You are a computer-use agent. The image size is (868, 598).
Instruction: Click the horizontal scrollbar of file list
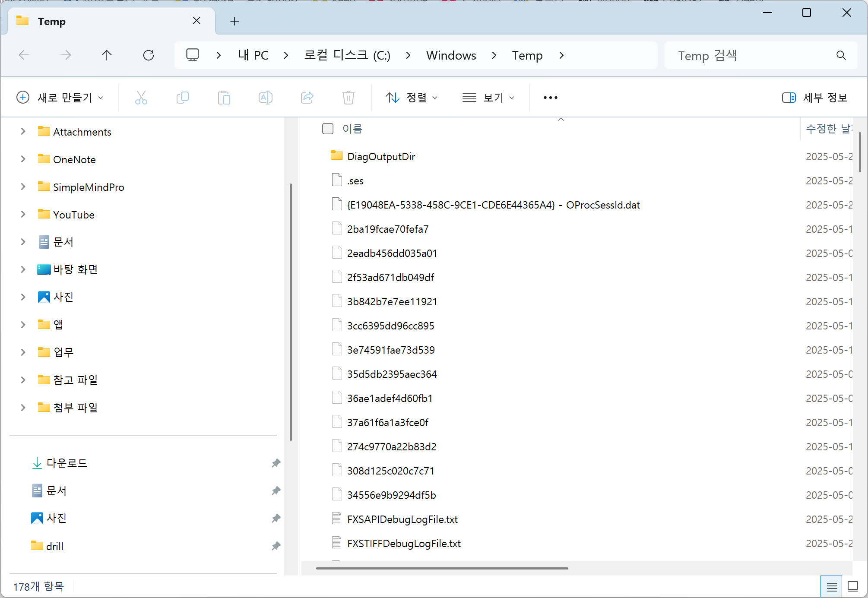(x=442, y=568)
